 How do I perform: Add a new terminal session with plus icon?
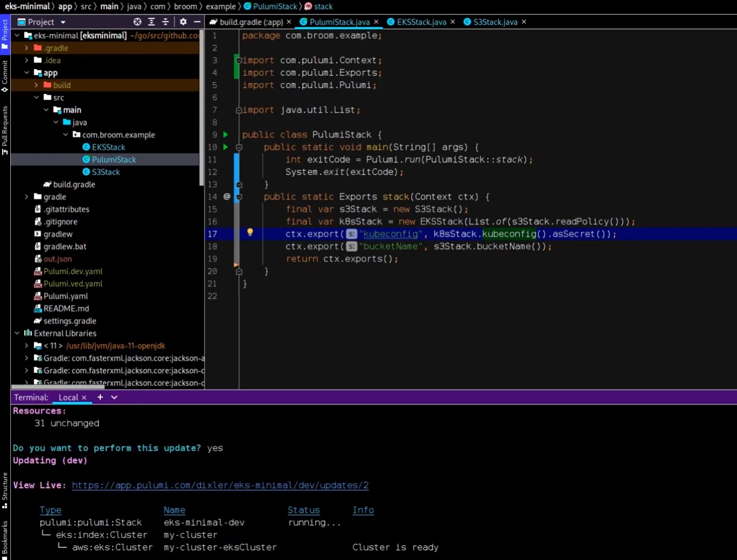coord(100,397)
